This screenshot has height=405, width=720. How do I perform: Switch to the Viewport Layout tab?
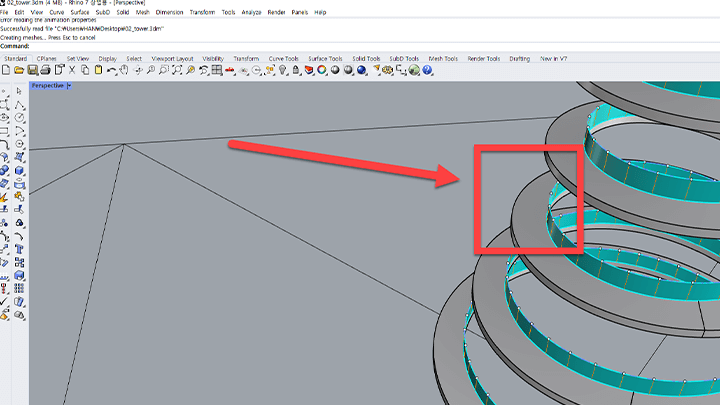tap(172, 59)
